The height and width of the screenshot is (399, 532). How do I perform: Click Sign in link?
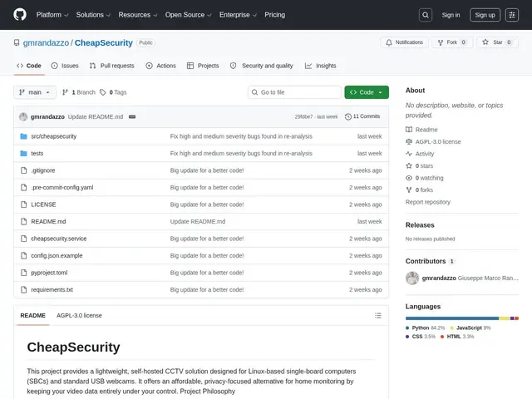[x=451, y=15]
